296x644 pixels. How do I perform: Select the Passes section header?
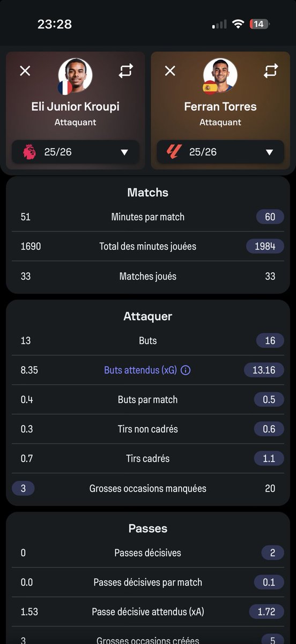pyautogui.click(x=148, y=529)
